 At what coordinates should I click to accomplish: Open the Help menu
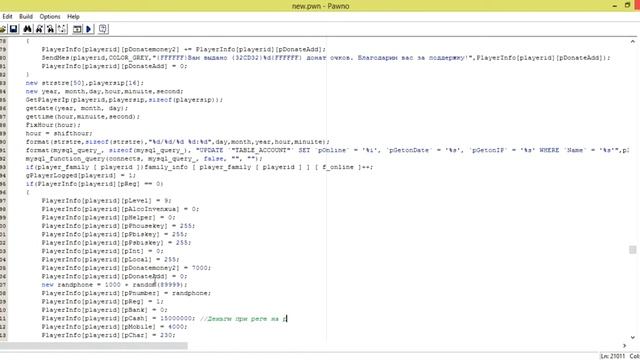tap(73, 17)
